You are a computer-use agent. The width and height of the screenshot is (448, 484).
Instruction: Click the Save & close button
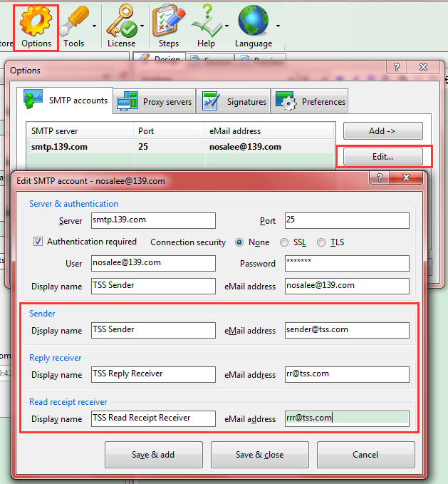coord(259,455)
